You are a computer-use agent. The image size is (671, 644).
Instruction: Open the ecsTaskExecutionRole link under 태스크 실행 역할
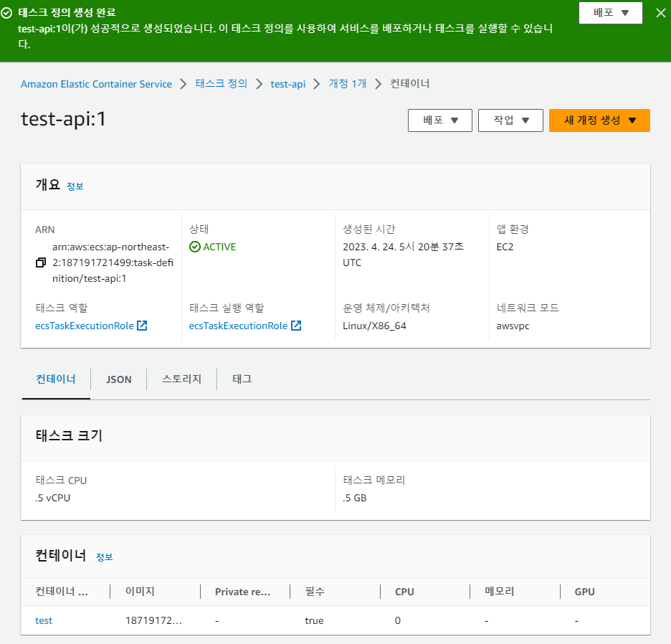click(x=238, y=326)
